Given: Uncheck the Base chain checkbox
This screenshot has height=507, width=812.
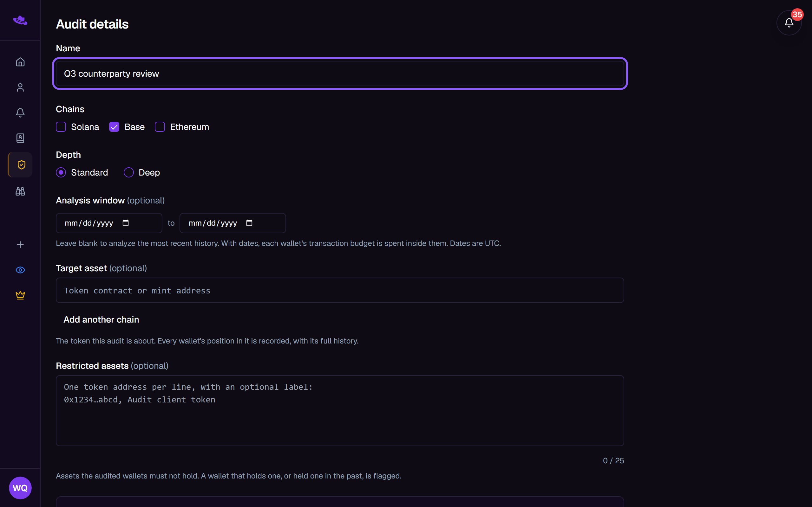Looking at the screenshot, I should point(114,127).
